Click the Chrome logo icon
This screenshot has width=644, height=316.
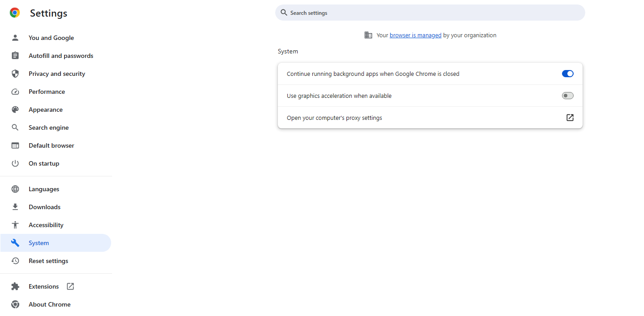point(15,13)
